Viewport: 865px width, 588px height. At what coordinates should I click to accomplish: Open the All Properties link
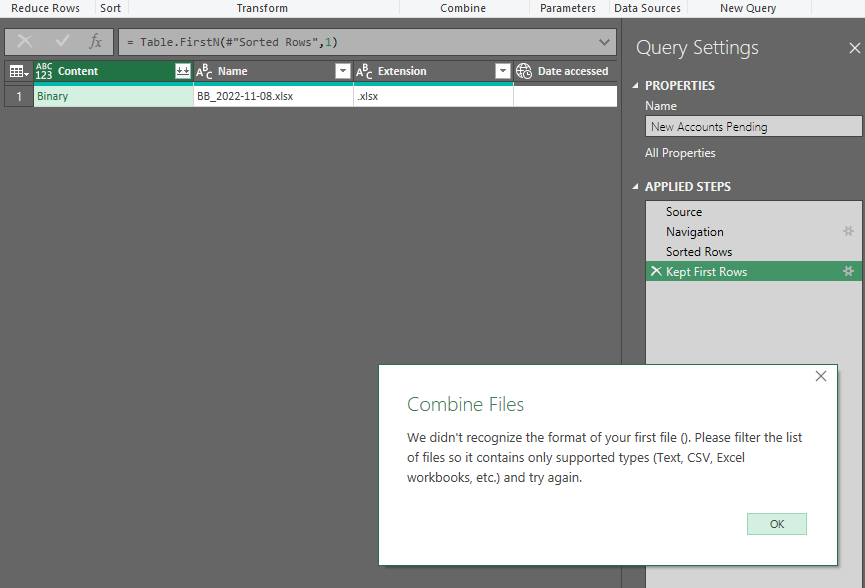pos(680,153)
